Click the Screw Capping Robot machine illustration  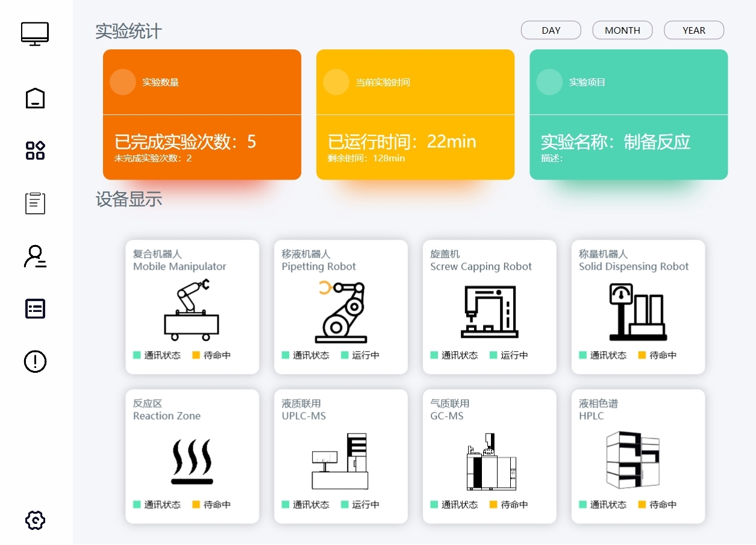point(490,311)
